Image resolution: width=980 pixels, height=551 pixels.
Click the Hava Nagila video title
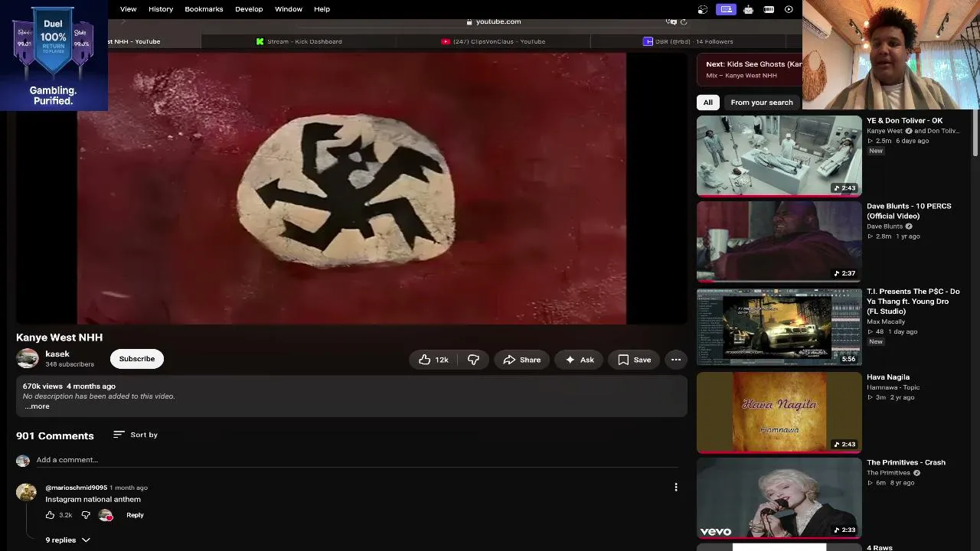[x=888, y=377]
